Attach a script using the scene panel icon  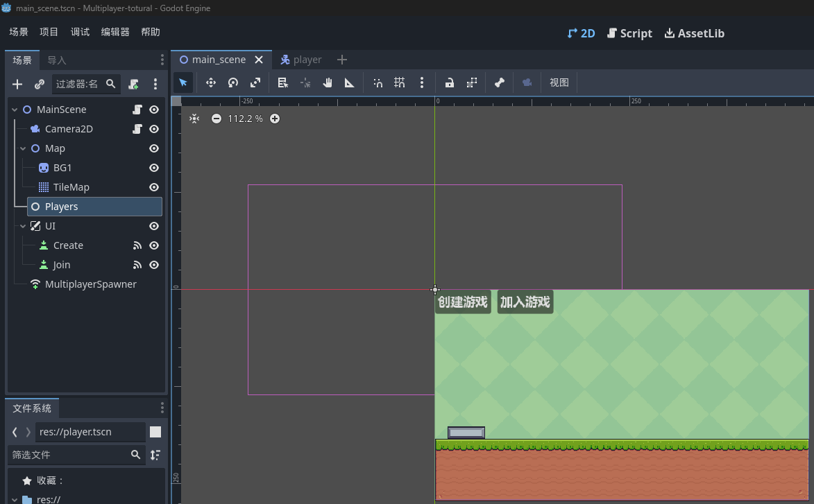(134, 84)
